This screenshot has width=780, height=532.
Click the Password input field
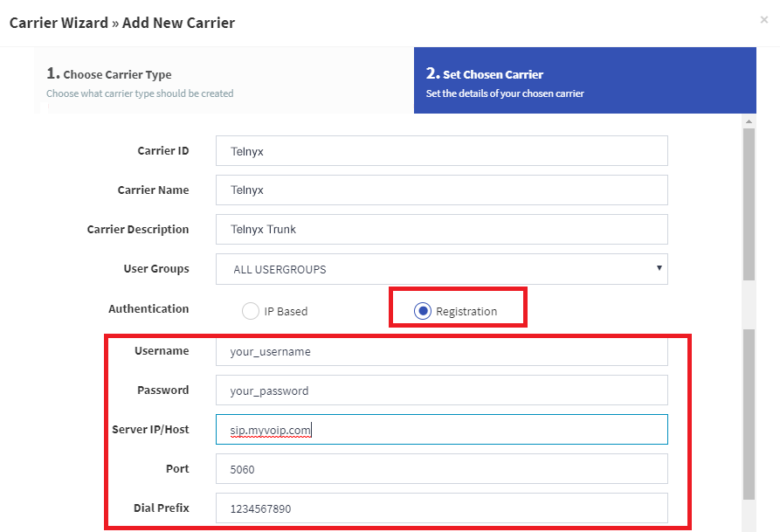(442, 390)
